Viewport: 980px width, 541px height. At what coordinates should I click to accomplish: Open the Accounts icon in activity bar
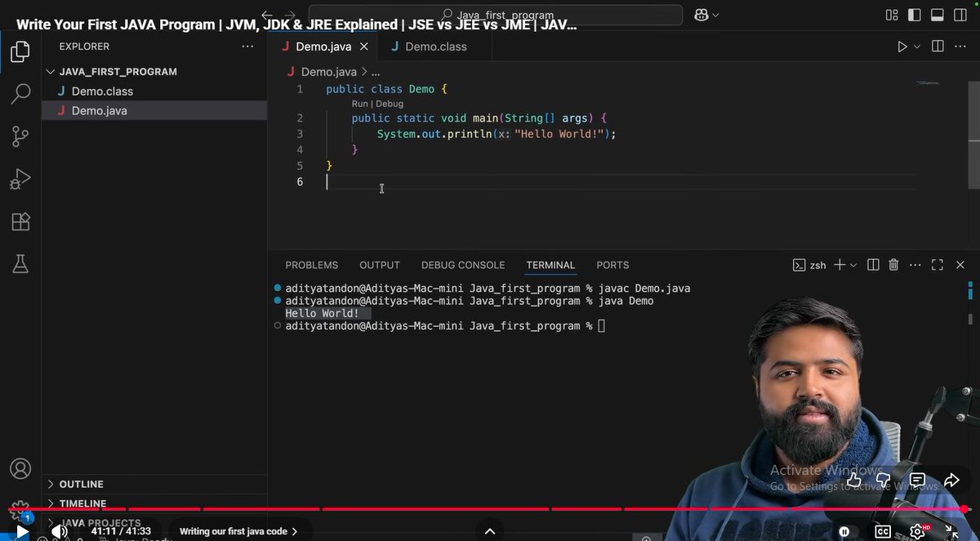pyautogui.click(x=20, y=468)
